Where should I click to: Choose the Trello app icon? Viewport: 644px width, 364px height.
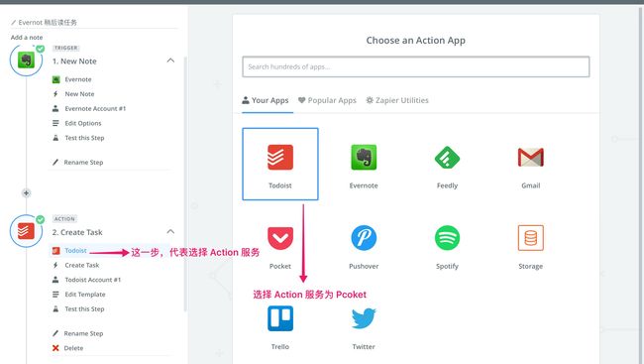(x=280, y=318)
